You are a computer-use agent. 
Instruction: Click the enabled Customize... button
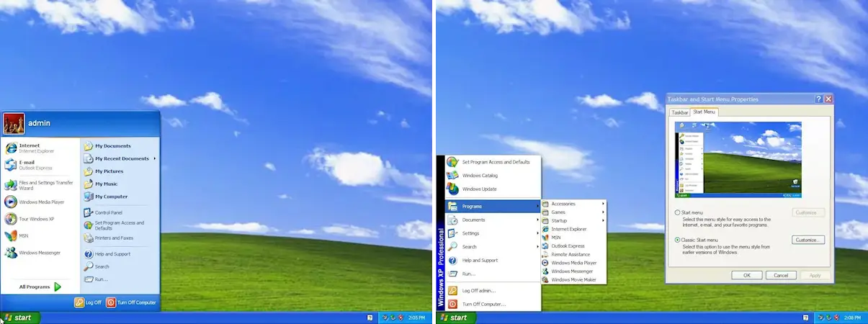[808, 240]
